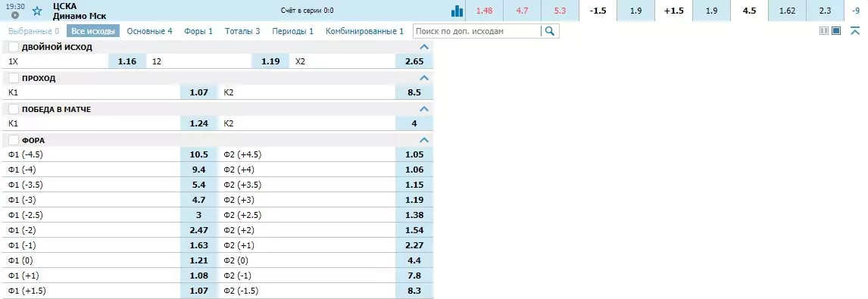This screenshot has height=299, width=868.
Task: Switch to Периоды 1 tab
Action: (293, 31)
